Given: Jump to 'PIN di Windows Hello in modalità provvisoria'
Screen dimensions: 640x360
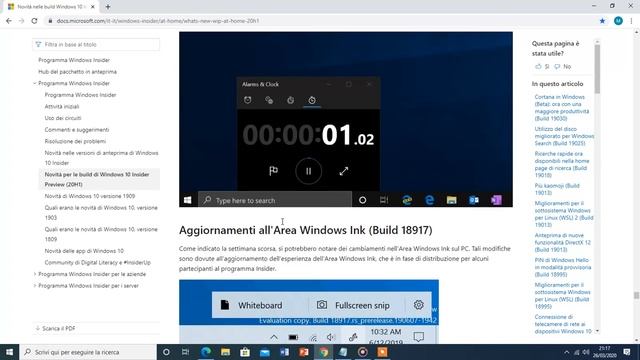Looking at the screenshot, I should coord(563,267).
